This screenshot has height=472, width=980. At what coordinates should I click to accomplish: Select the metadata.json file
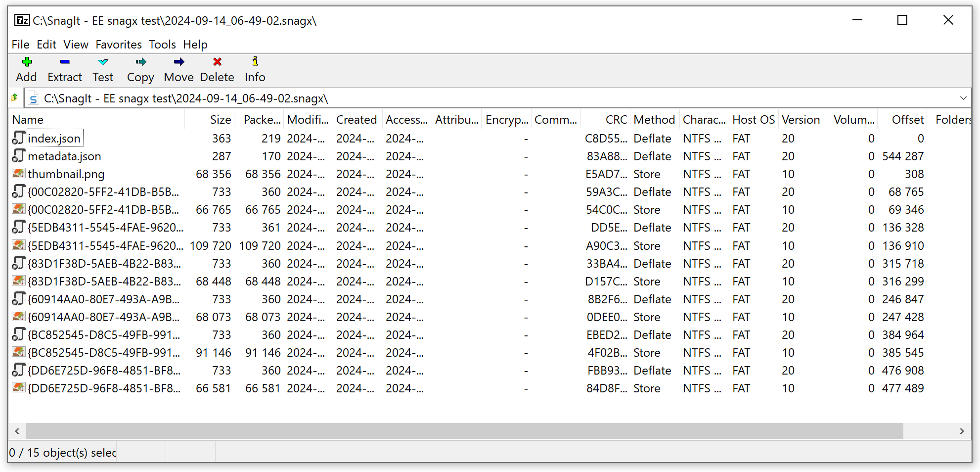[64, 156]
